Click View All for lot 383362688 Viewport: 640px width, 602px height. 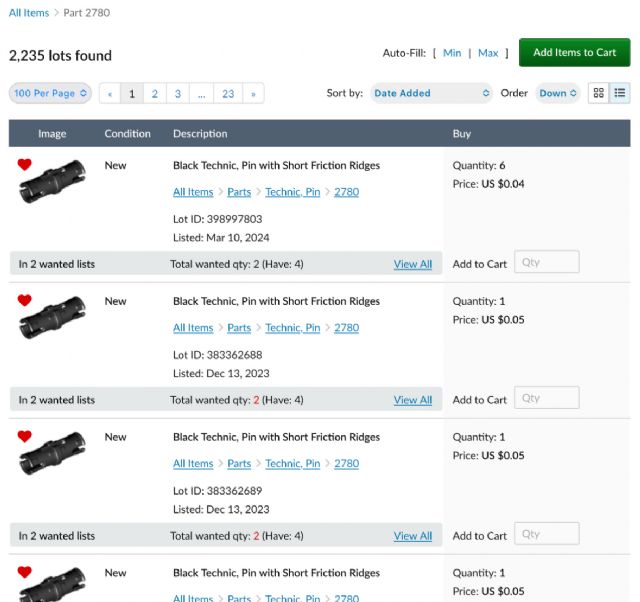pos(412,400)
